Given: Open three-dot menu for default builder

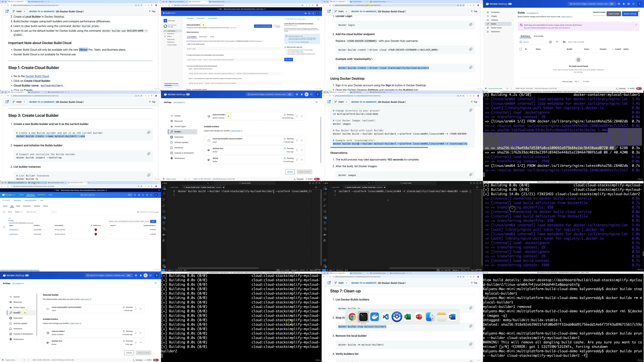Looking at the screenshot, I should [297, 160].
